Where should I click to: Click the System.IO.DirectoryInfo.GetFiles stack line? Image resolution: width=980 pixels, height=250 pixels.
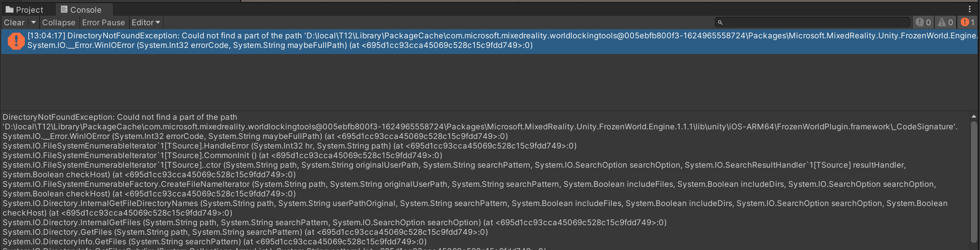pyautogui.click(x=214, y=242)
